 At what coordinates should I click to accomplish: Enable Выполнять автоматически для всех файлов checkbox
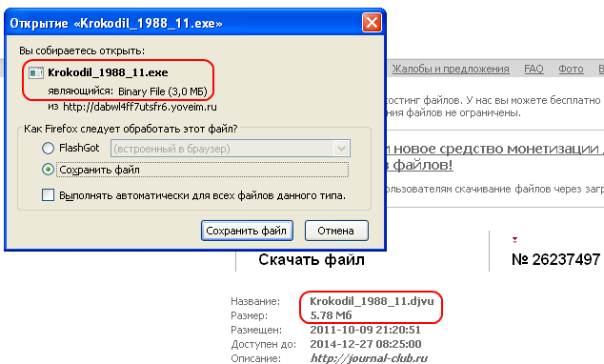(48, 195)
